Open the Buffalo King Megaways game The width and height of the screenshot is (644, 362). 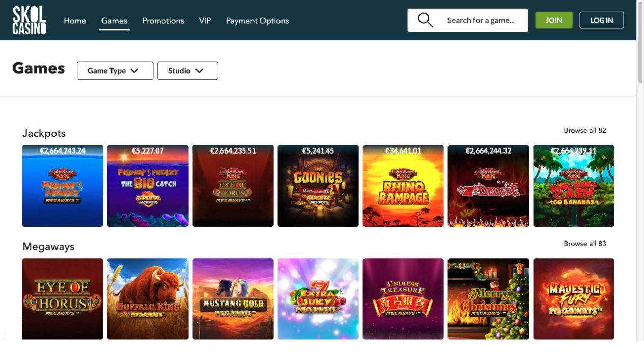(148, 299)
